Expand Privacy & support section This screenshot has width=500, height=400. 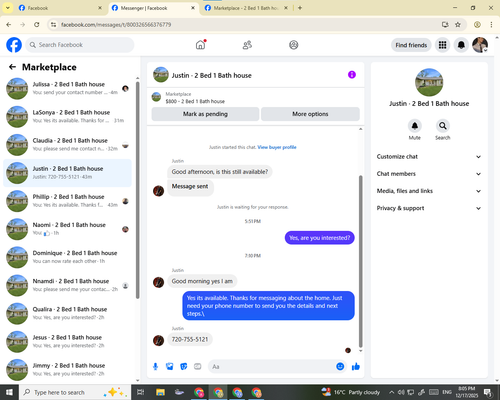tap(429, 208)
